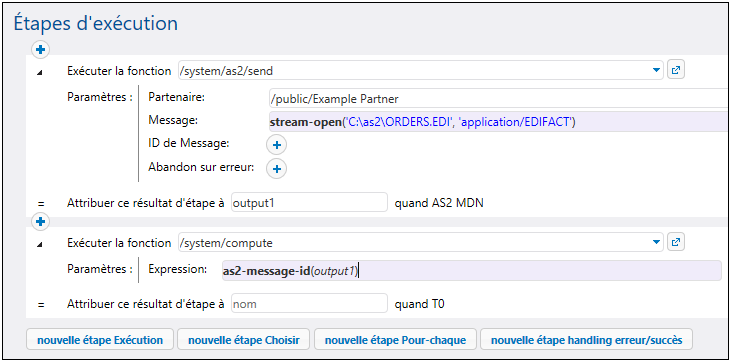Click the output1 result name field
Image resolution: width=731 pixels, height=362 pixels.
(309, 203)
